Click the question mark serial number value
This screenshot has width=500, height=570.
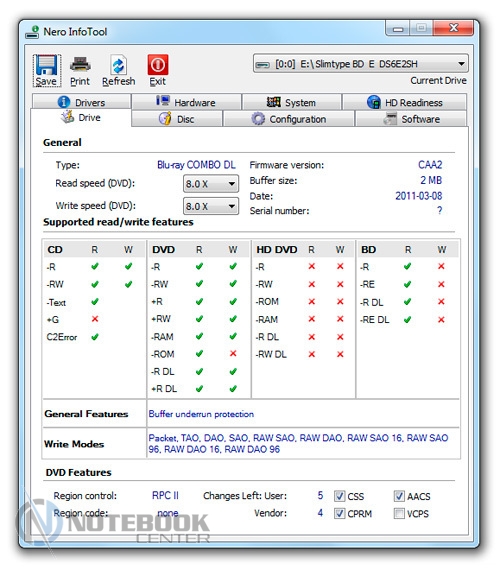[440, 210]
